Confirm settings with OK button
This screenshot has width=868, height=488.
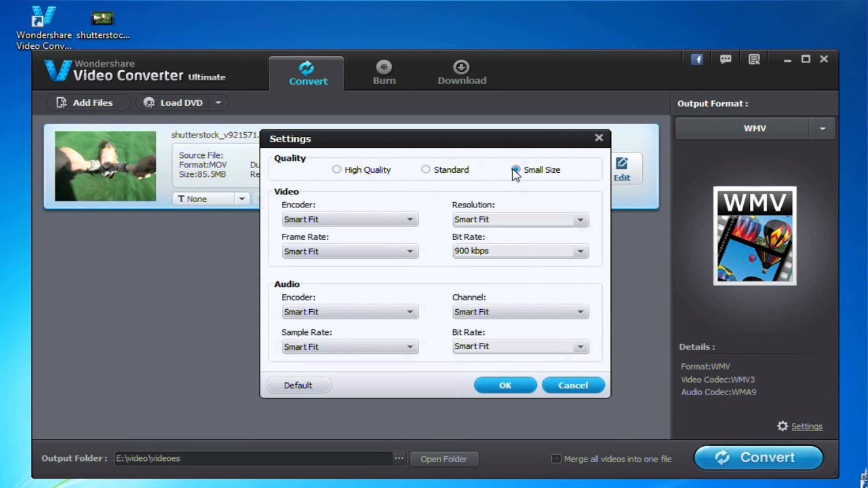point(505,385)
